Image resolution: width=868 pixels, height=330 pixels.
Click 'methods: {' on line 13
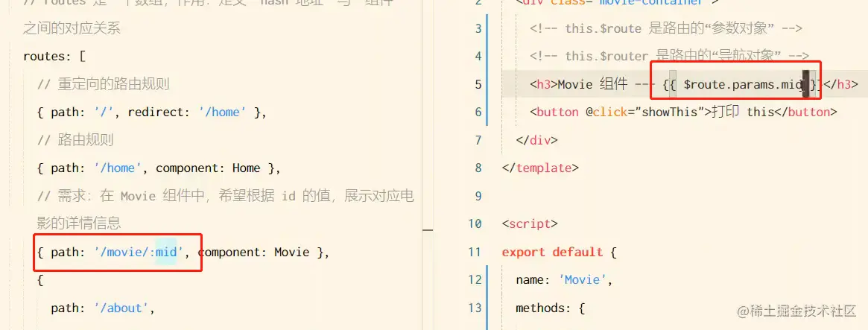coord(551,308)
